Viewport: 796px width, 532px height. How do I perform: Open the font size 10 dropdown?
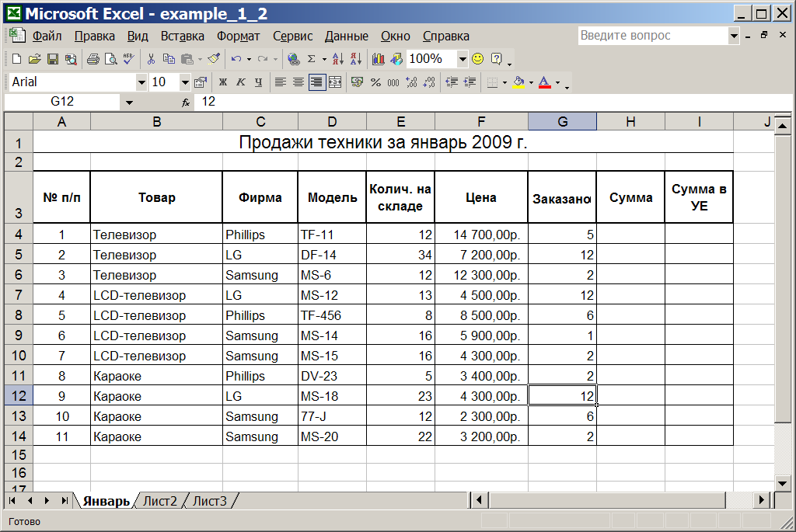185,82
